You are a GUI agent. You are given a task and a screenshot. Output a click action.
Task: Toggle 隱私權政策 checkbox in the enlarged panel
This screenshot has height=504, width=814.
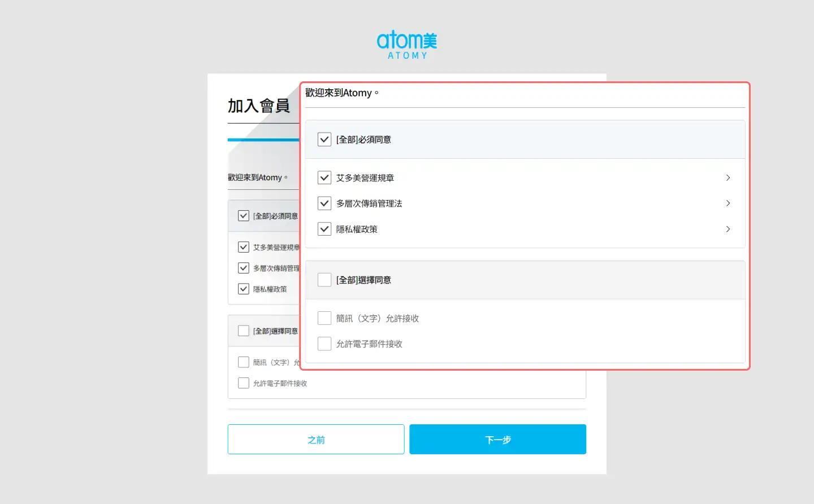click(x=324, y=229)
